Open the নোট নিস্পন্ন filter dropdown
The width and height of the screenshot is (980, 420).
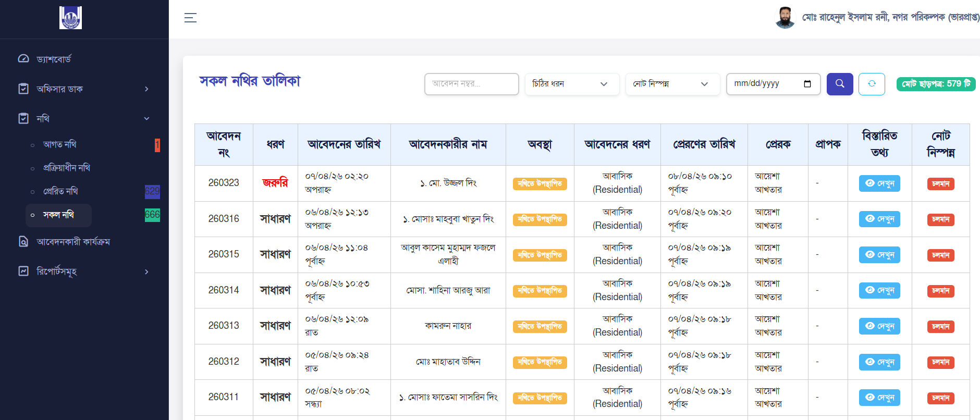point(671,84)
